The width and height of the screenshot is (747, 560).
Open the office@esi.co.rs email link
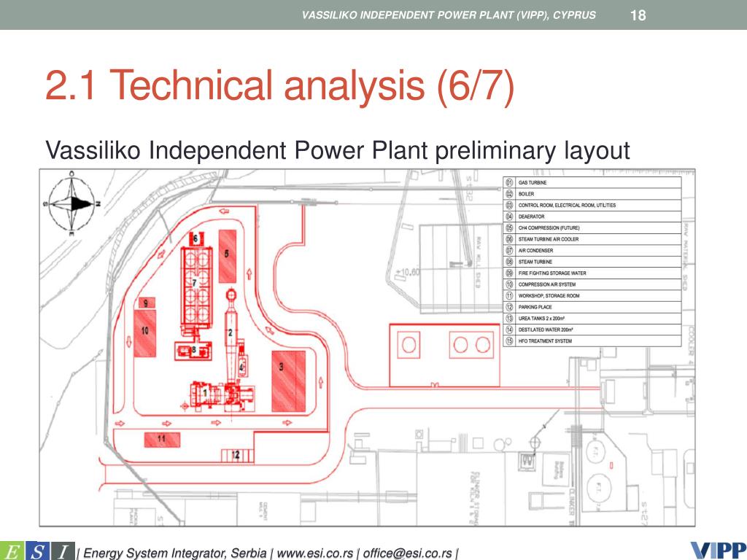point(407,553)
